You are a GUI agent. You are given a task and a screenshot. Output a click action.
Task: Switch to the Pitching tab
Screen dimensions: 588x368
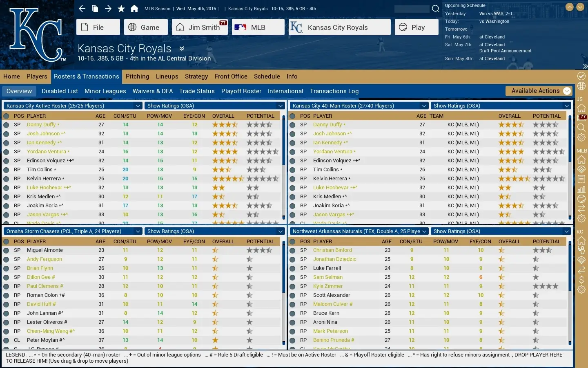[x=137, y=76]
